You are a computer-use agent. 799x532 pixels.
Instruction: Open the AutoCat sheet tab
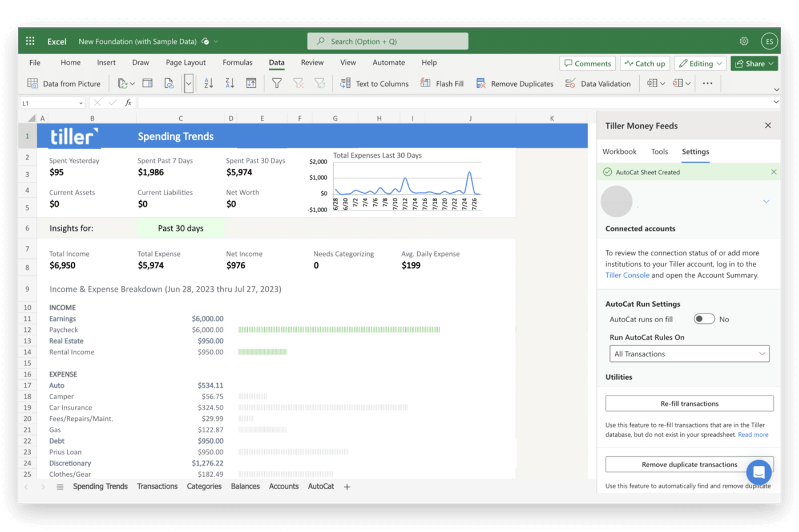pyautogui.click(x=321, y=486)
